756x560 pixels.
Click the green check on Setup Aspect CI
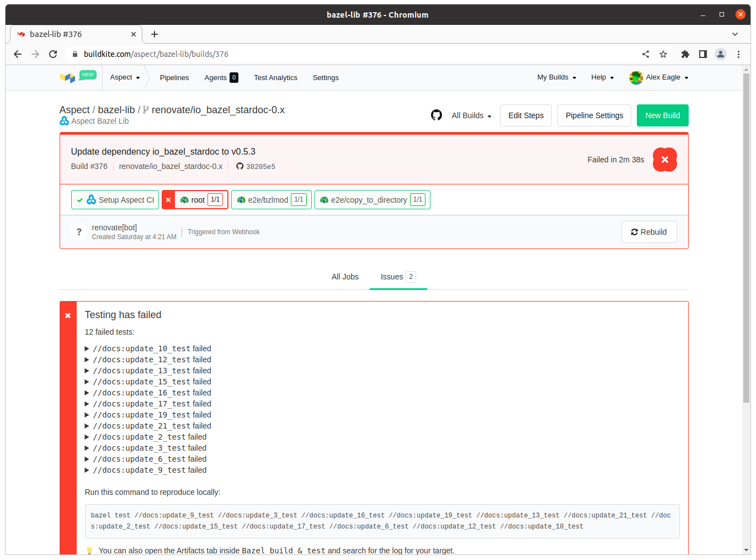(x=80, y=200)
